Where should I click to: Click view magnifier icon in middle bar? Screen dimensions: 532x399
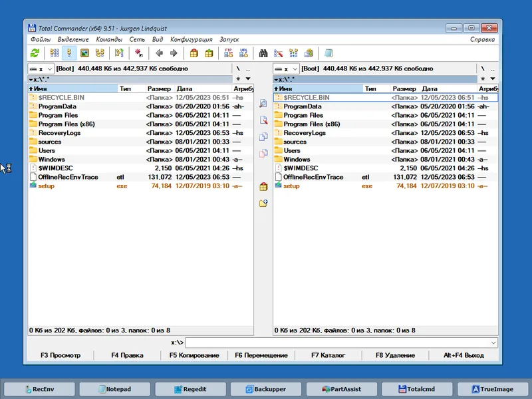[x=263, y=103]
